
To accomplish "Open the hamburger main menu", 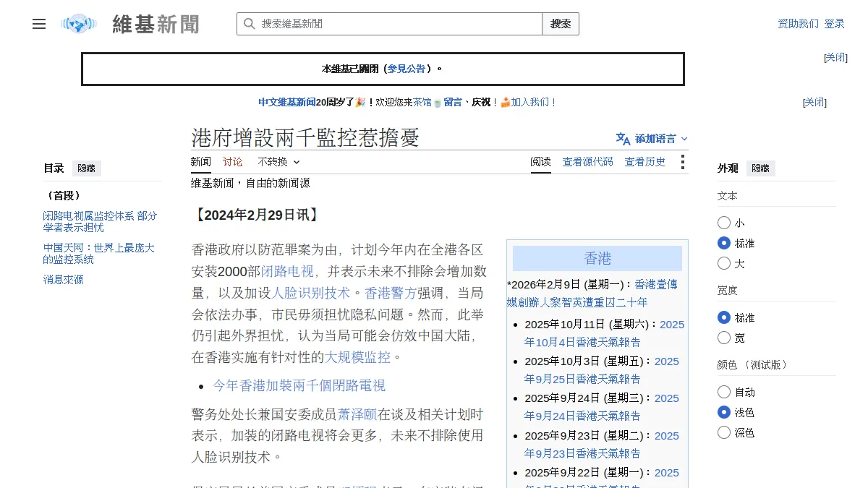I will point(39,24).
